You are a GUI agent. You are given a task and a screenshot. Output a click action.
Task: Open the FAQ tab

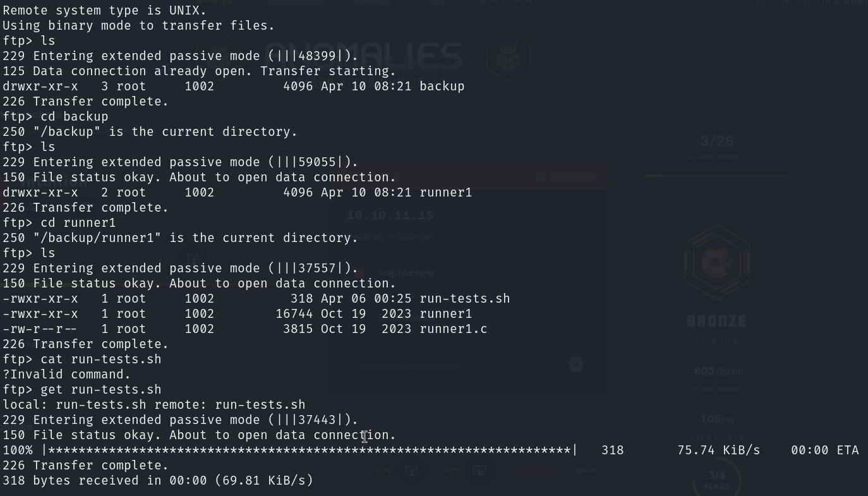coord(436,3)
